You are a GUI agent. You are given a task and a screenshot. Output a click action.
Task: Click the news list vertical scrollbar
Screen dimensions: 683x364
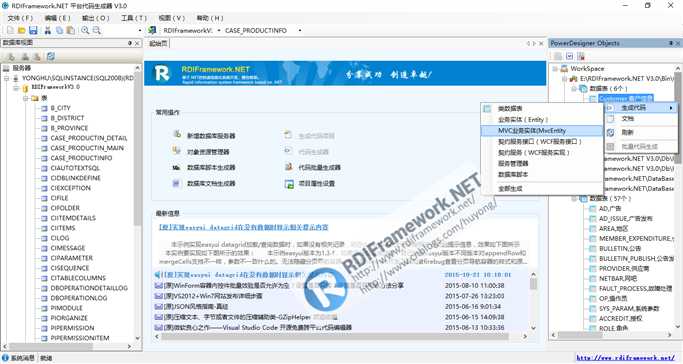[x=533, y=301]
